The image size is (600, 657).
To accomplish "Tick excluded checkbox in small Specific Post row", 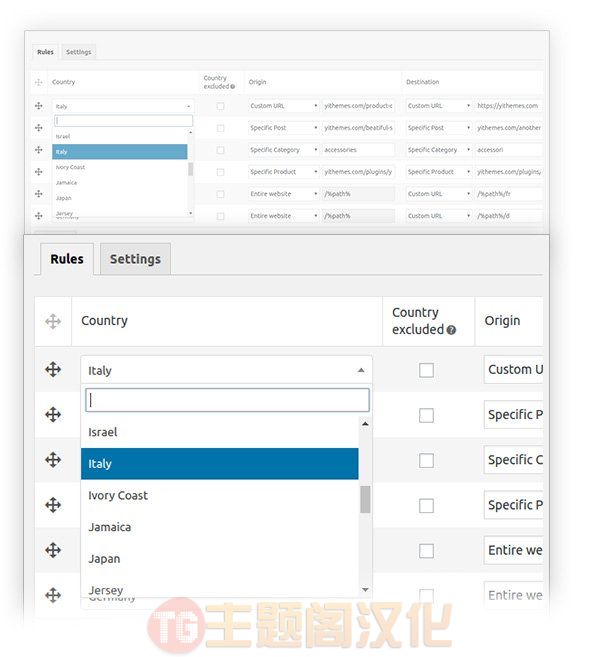I will click(220, 128).
